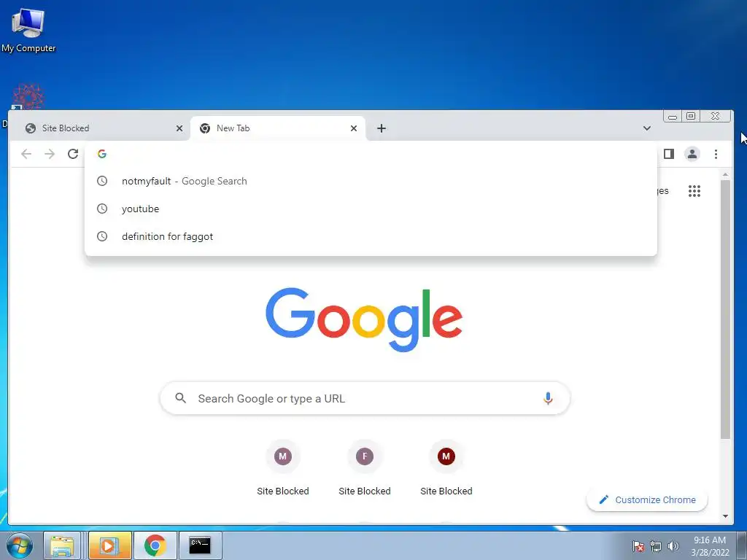Focus the Search Google or type a URL box
Viewport: 747px width, 560px height.
coord(365,398)
